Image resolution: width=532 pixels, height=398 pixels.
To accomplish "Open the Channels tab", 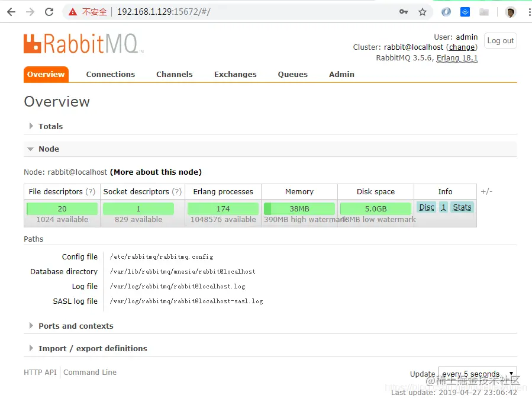I will (x=175, y=75).
